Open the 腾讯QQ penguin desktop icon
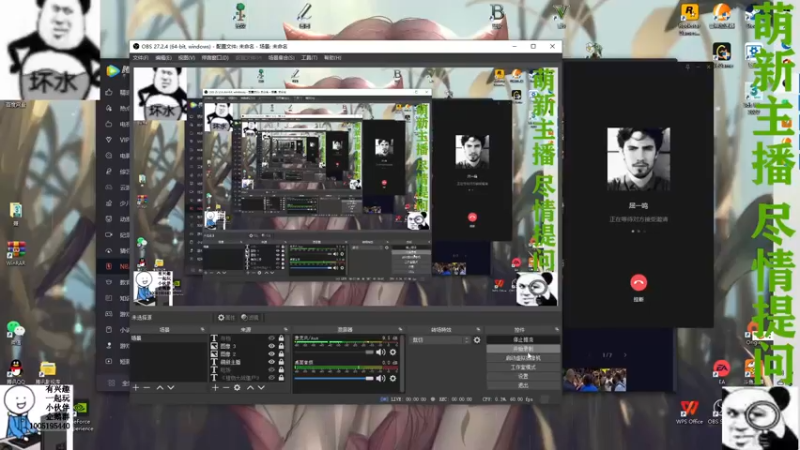The height and width of the screenshot is (450, 800). coord(16,371)
